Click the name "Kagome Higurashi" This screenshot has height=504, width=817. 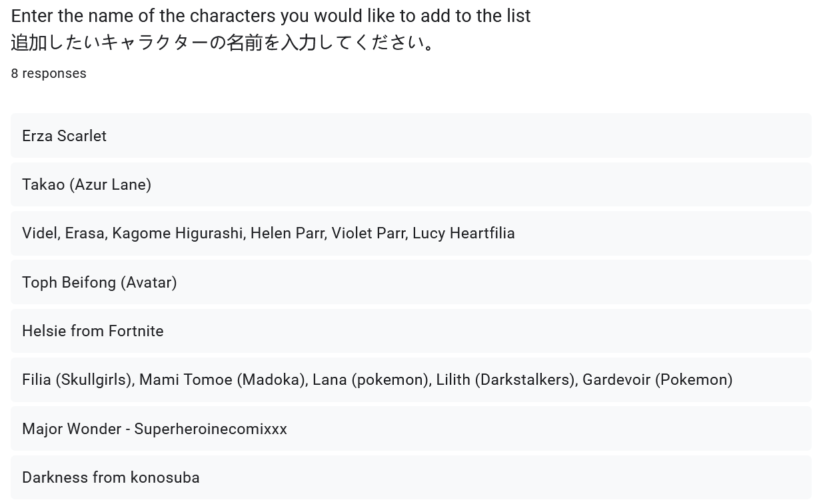177,233
